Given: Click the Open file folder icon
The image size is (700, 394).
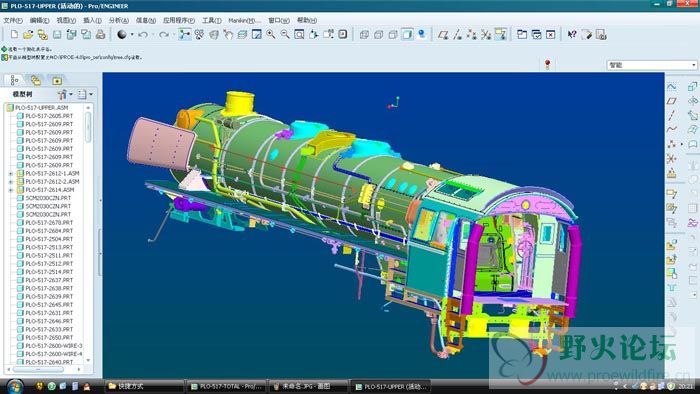Looking at the screenshot, I should pos(28,34).
